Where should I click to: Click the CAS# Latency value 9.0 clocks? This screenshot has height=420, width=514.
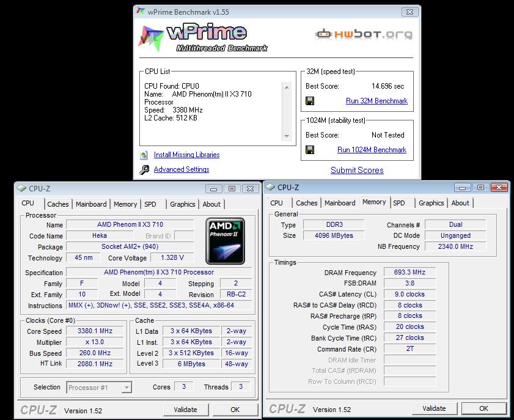point(409,294)
